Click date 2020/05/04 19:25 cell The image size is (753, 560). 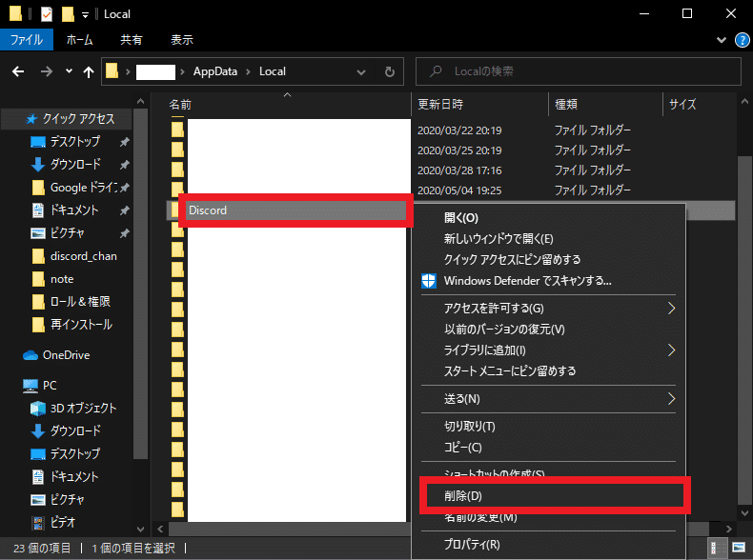[459, 190]
